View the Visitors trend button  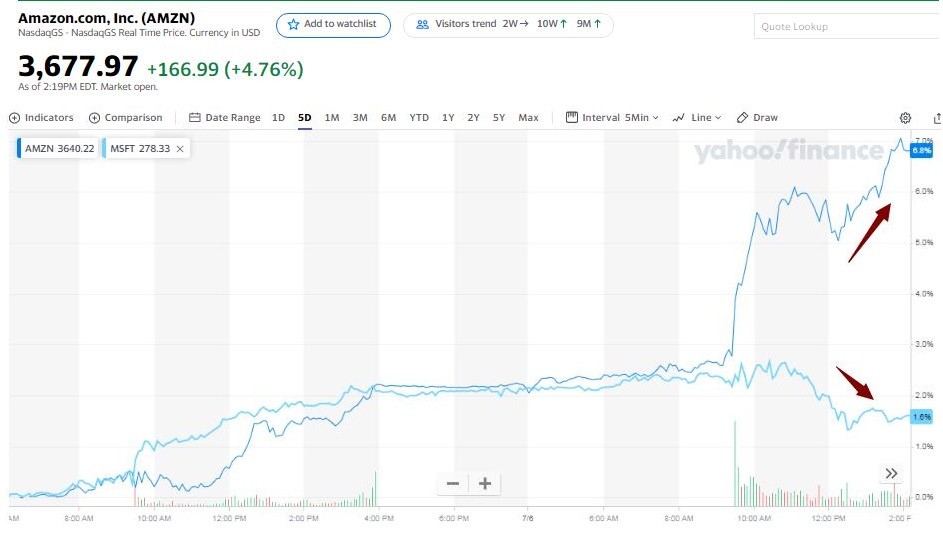coord(508,24)
